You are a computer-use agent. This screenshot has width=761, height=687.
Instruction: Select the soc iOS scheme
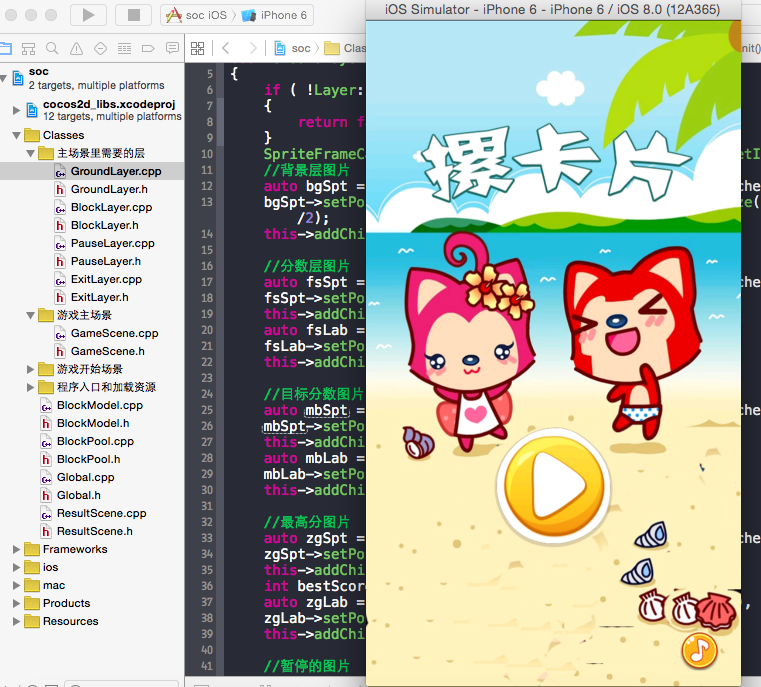[x=197, y=15]
